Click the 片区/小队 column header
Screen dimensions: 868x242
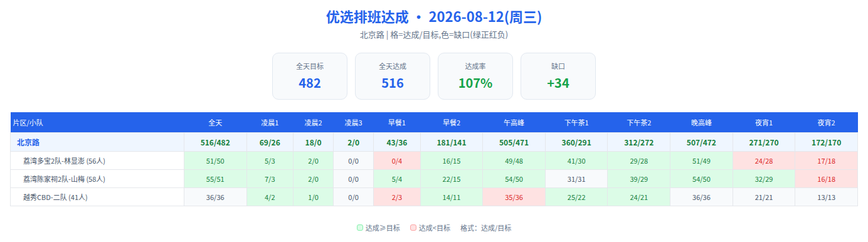(97, 123)
